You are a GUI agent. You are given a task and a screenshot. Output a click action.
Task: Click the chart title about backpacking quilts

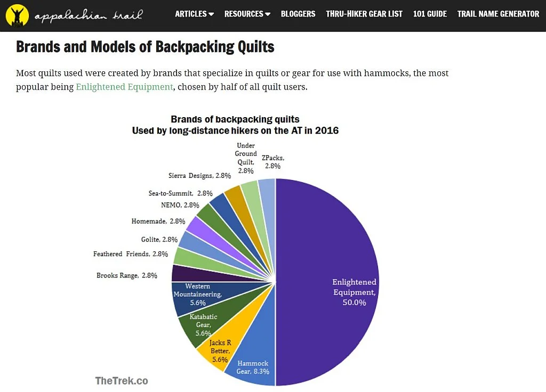coord(235,125)
